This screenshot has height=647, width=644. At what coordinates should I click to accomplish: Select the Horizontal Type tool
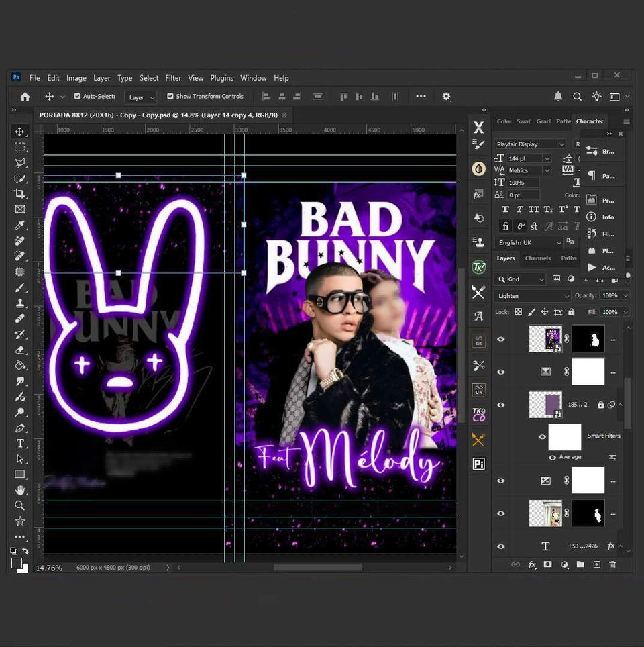(19, 444)
